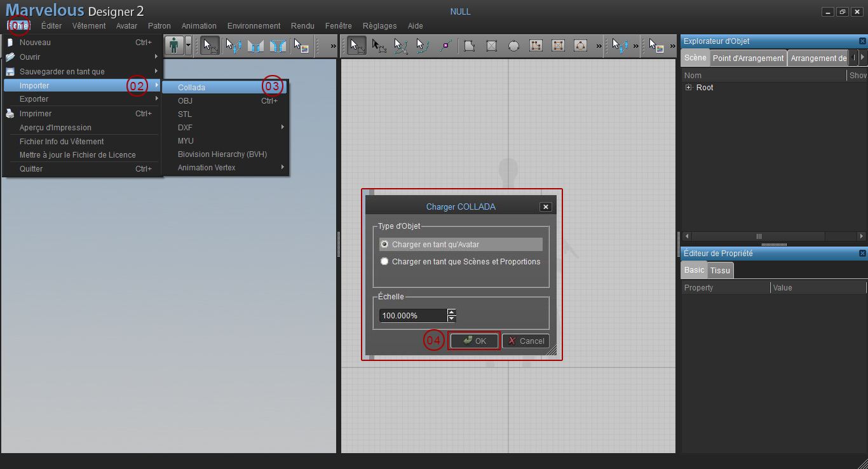Select the edit curvature tool

401,46
